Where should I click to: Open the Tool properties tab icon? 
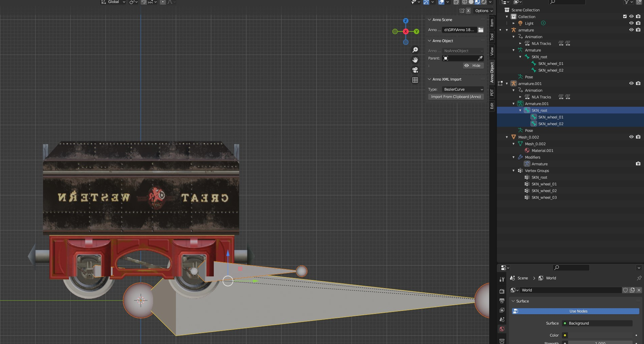coord(502,279)
